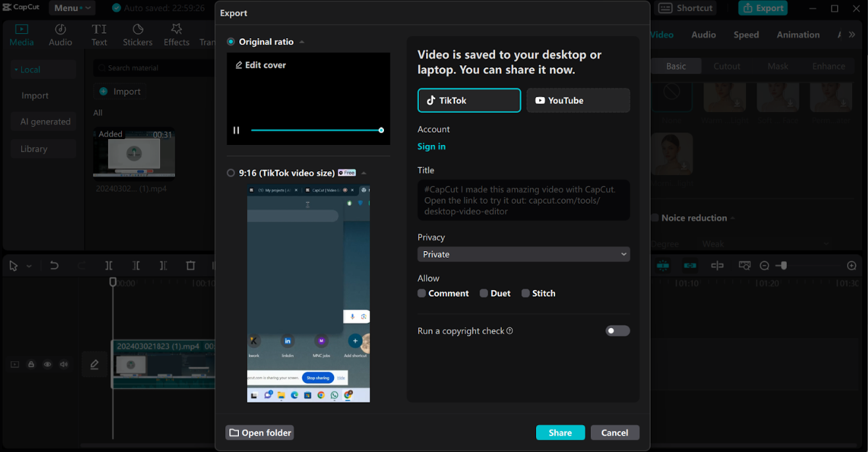Image resolution: width=868 pixels, height=452 pixels.
Task: Select the split clip tool
Action: [x=109, y=266]
